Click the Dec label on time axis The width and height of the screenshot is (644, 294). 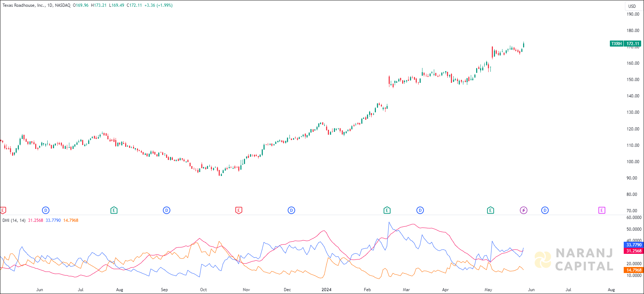pos(287,290)
